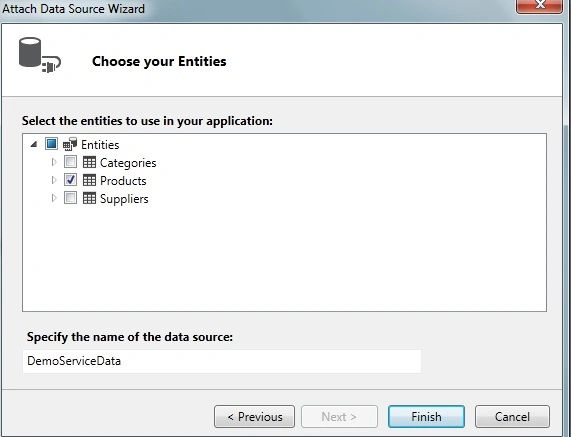Click the Finish button
Image resolution: width=571 pixels, height=437 pixels.
[426, 416]
